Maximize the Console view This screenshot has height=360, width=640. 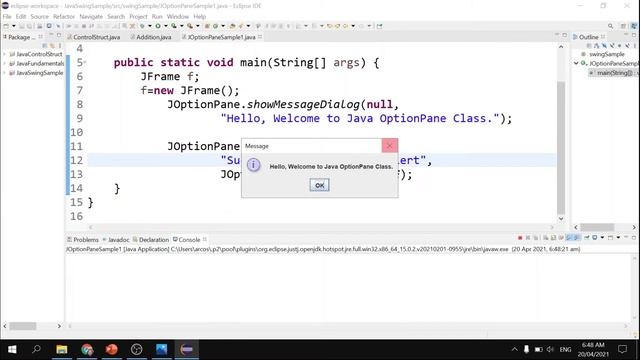[x=634, y=238]
